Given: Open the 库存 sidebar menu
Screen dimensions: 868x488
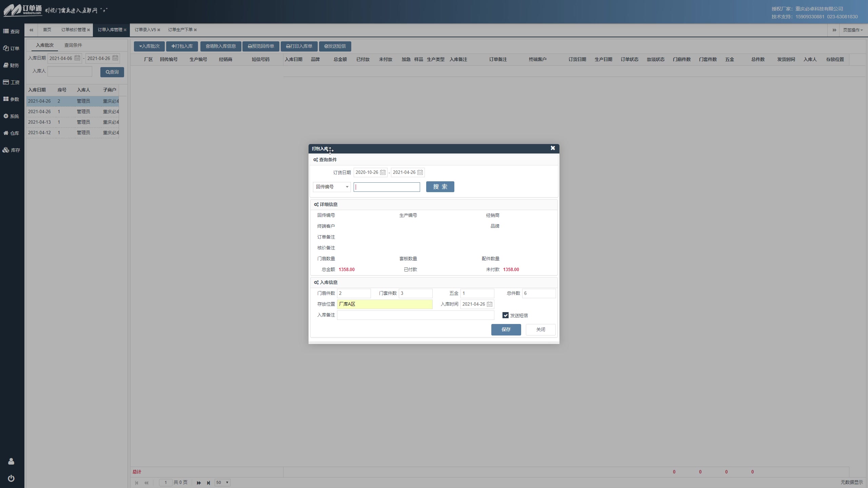Looking at the screenshot, I should point(12,150).
